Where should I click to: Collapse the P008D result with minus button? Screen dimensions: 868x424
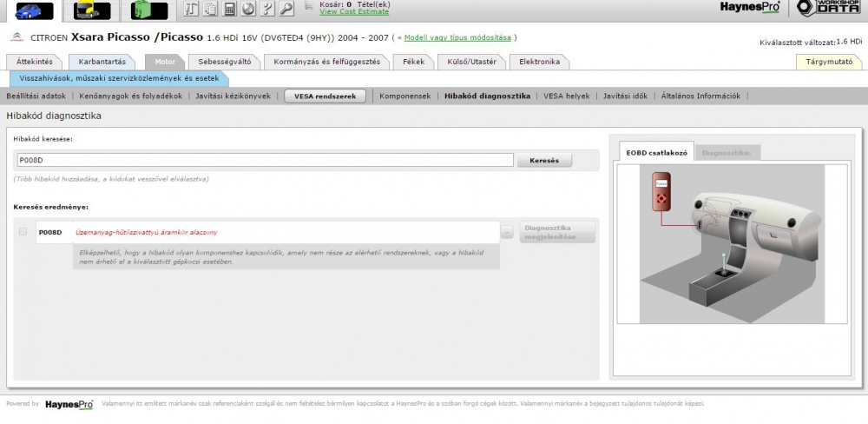507,232
